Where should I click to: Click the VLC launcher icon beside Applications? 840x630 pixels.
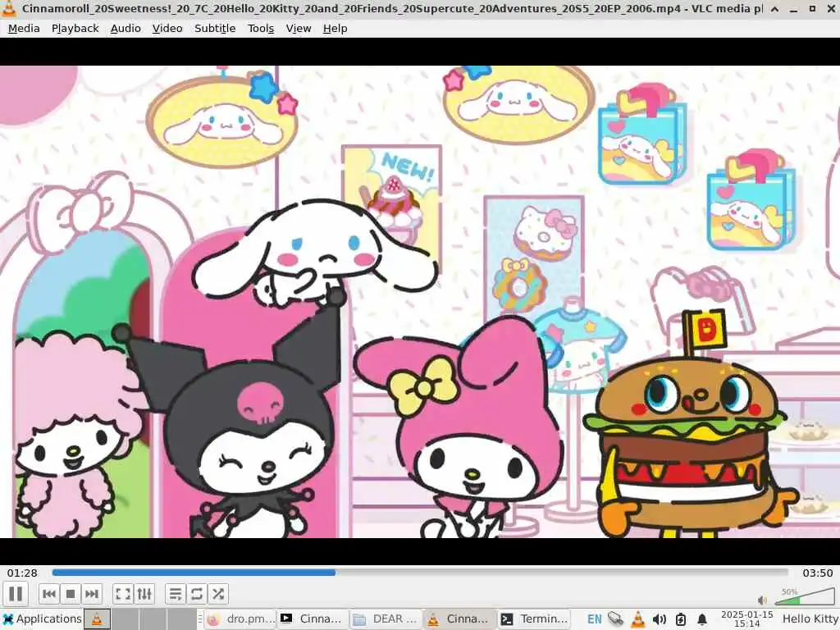[x=97, y=619]
